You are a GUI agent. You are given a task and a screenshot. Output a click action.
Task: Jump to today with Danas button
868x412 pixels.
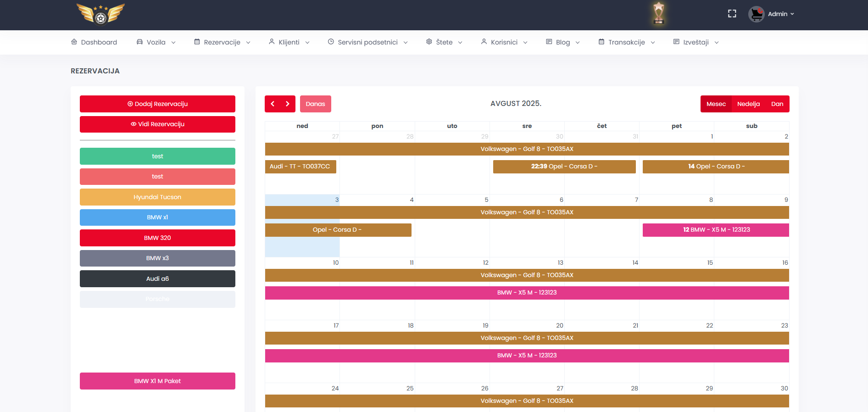315,104
